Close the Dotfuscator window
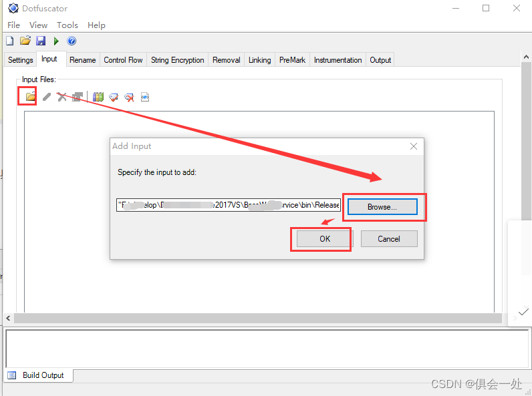 [x=517, y=8]
